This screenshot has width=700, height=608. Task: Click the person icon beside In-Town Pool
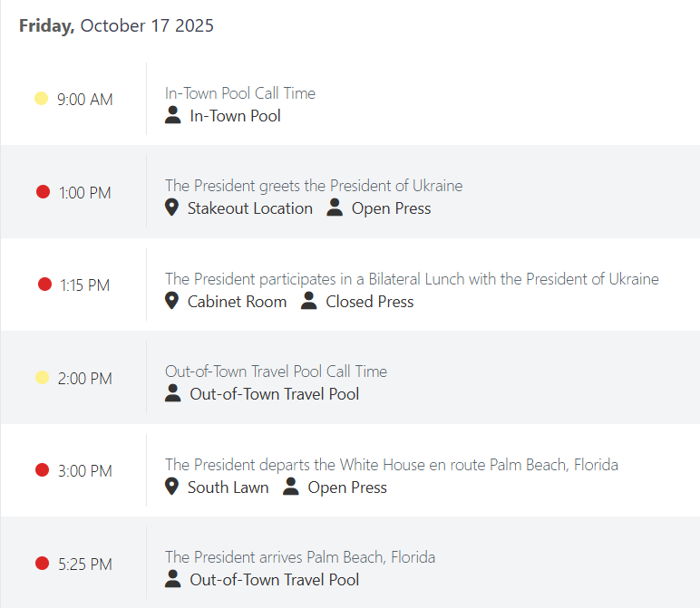[173, 116]
